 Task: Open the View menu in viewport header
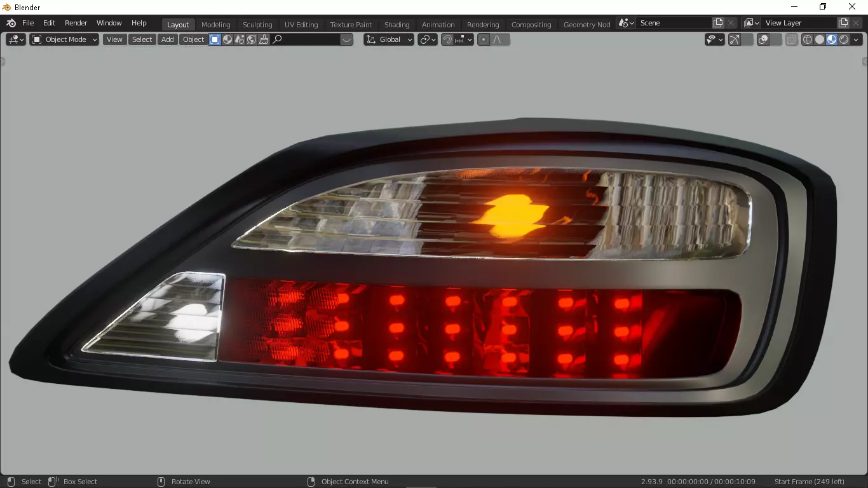[x=114, y=39]
